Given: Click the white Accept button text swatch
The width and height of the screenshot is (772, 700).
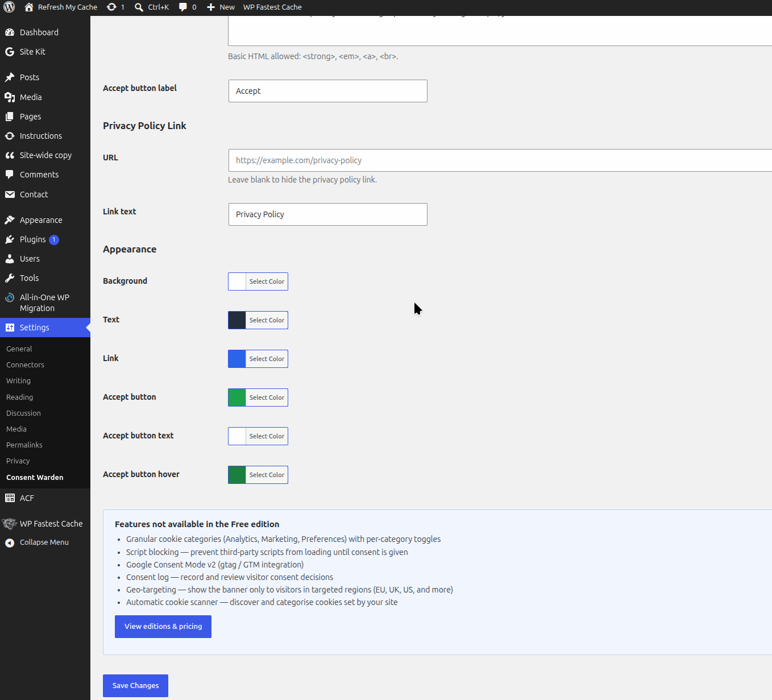Looking at the screenshot, I should coord(237,436).
